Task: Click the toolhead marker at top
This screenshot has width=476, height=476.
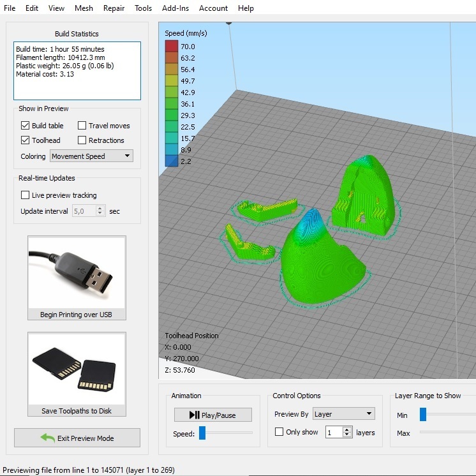Action: [x=229, y=23]
